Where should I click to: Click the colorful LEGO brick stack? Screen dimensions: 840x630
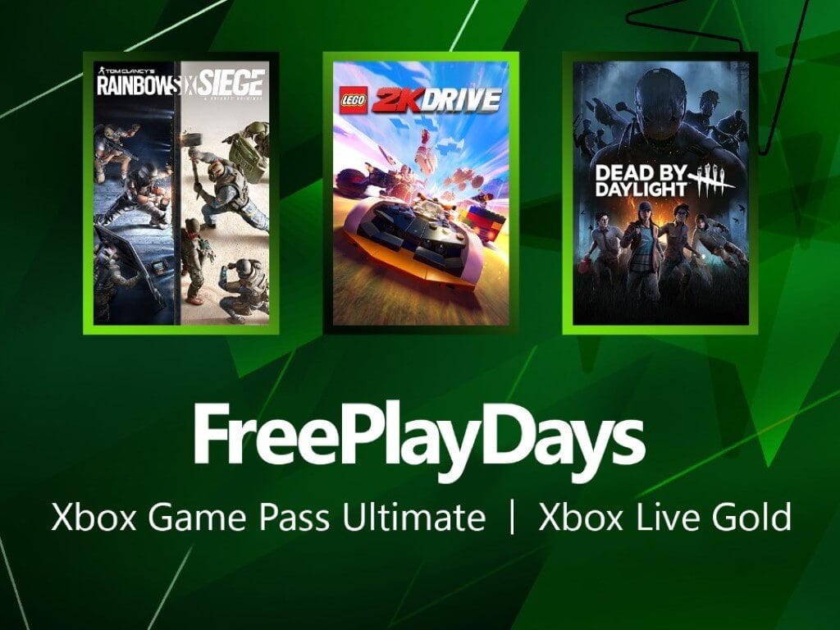(485, 222)
